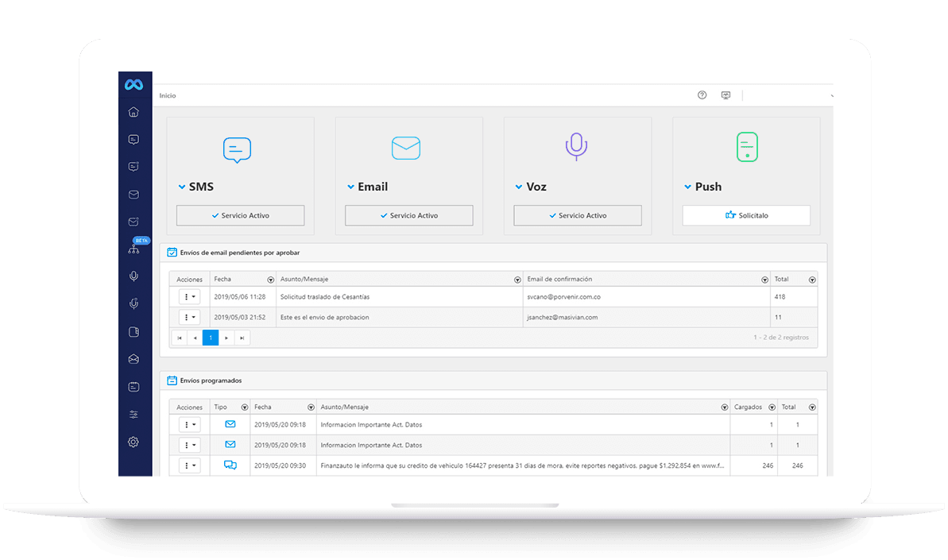Select page 1 in the pagination control
The width and height of the screenshot is (948, 560).
pyautogui.click(x=210, y=337)
